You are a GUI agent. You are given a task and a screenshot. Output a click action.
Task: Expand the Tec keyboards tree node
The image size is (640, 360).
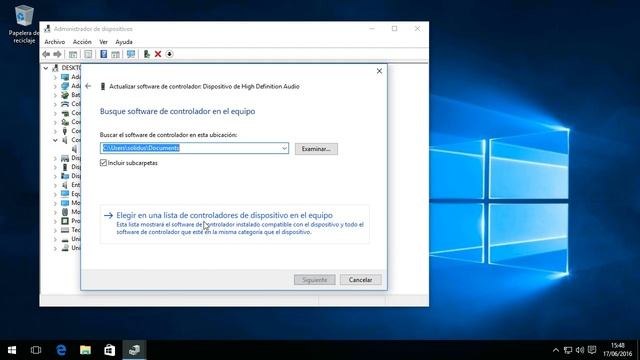click(55, 230)
